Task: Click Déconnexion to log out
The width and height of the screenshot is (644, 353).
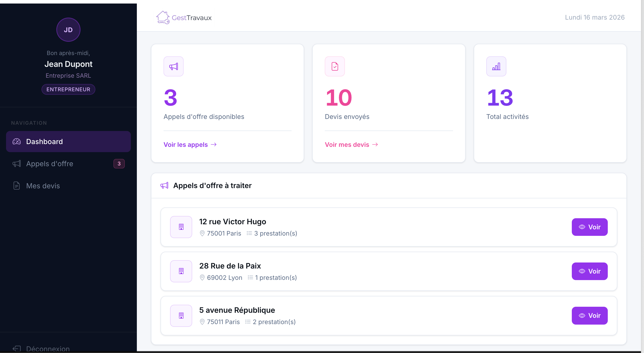Action: [48, 348]
